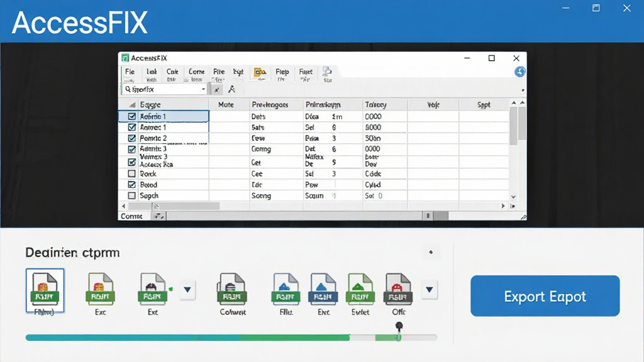Image resolution: width=644 pixels, height=362 pixels.
Task: Click the black slider handle on progress bar
Action: [x=399, y=326]
